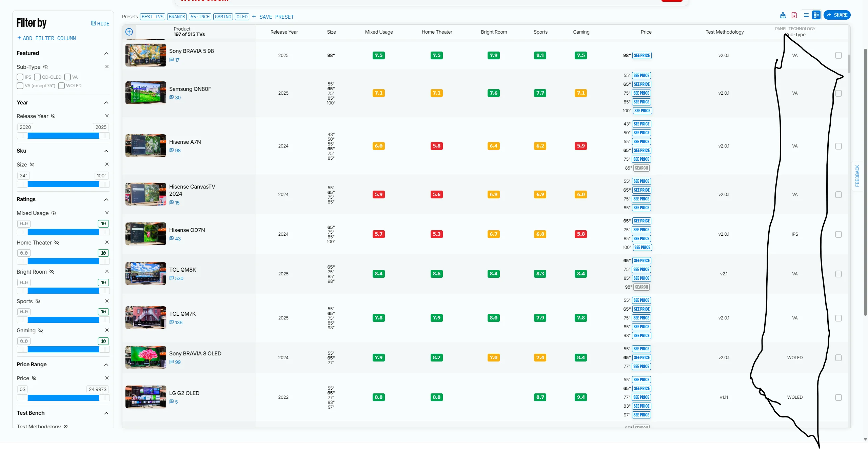Select the BEST TVS preset
Viewport: 868px width, 449px height.
click(x=152, y=17)
